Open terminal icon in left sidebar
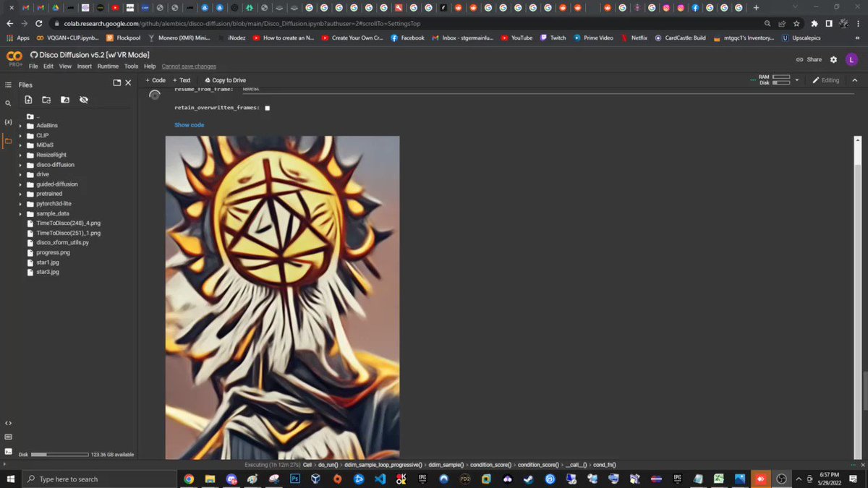Image resolution: width=868 pixels, height=488 pixels. [x=8, y=452]
